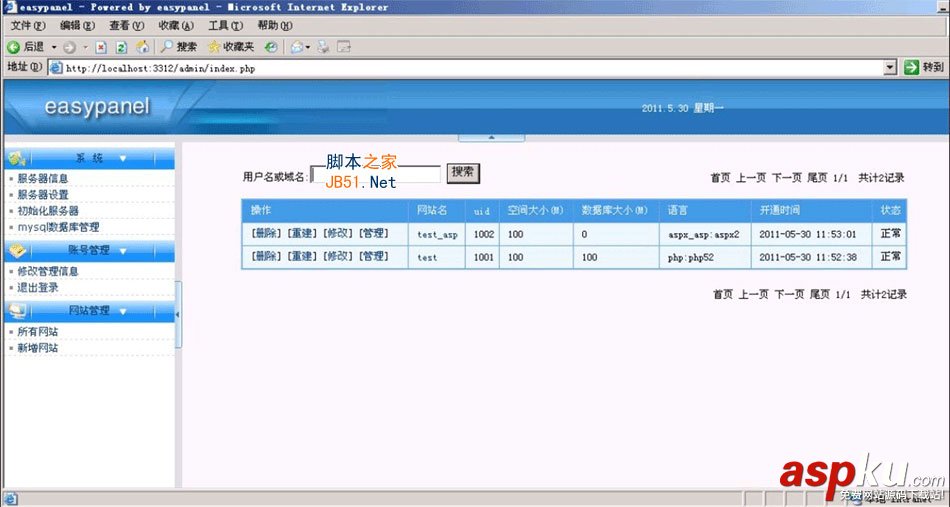Screen dimensions: 950x507
Task: Open the 查看(V) menu
Action: click(127, 25)
